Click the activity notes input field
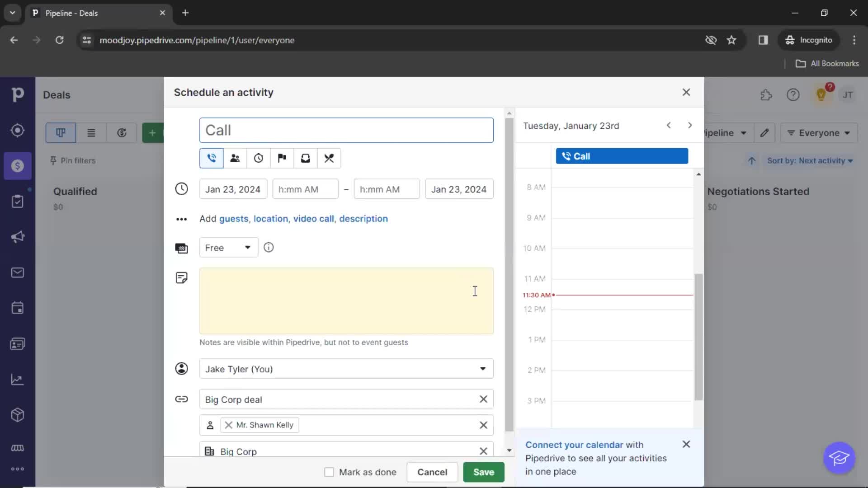868x488 pixels. (x=346, y=301)
